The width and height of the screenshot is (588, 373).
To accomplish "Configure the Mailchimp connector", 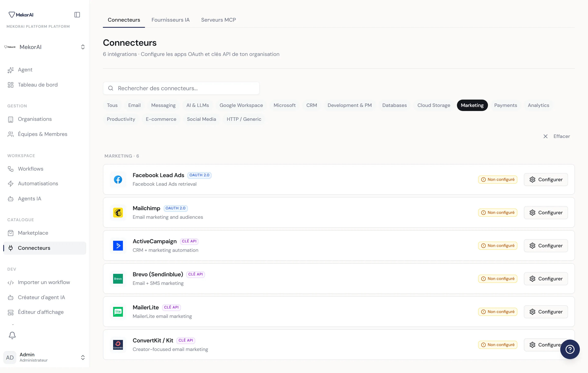I will (546, 213).
